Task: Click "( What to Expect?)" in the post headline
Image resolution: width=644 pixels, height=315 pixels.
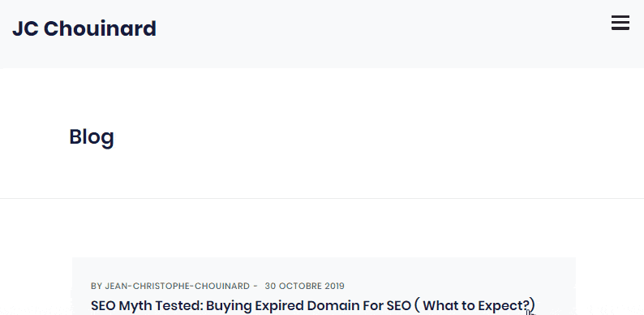Action: pyautogui.click(x=474, y=305)
